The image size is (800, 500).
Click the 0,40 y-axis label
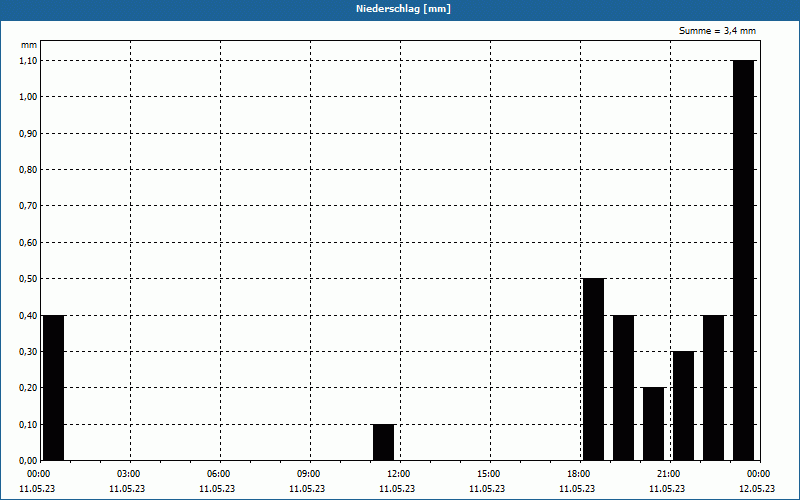click(28, 316)
